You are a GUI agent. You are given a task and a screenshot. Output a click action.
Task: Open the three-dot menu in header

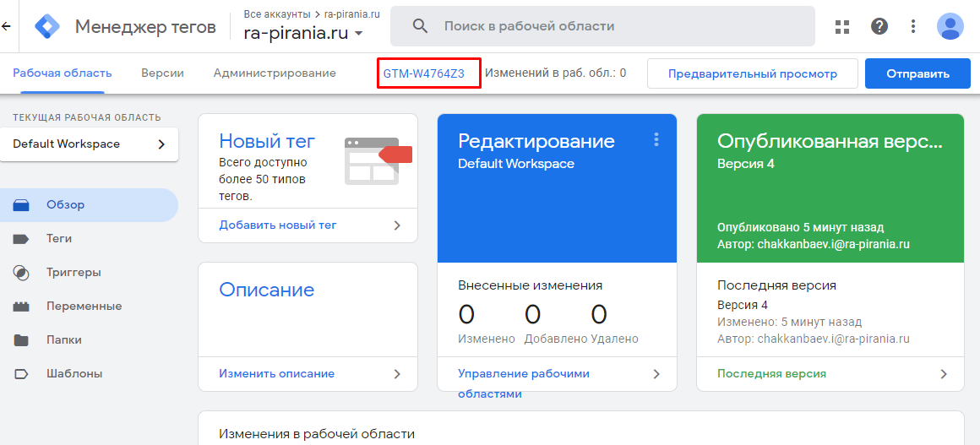click(913, 26)
